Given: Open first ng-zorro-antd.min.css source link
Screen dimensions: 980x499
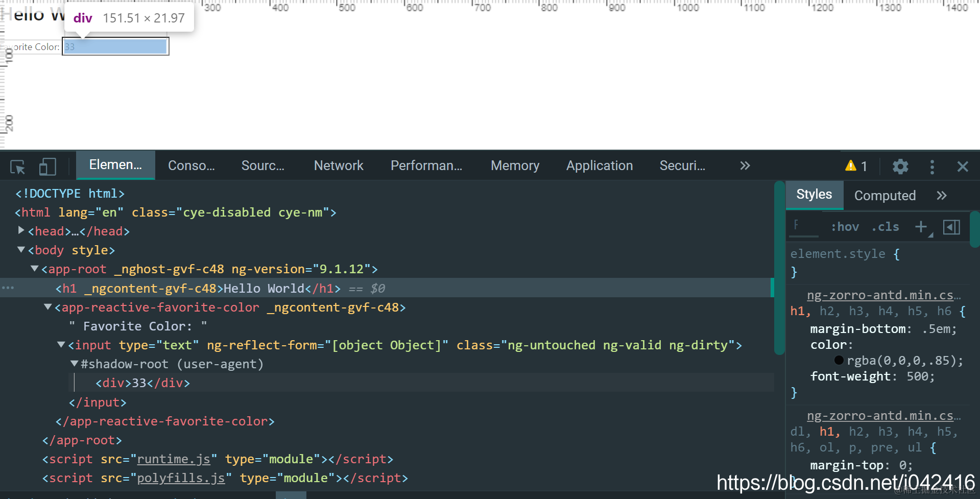Looking at the screenshot, I should (883, 295).
